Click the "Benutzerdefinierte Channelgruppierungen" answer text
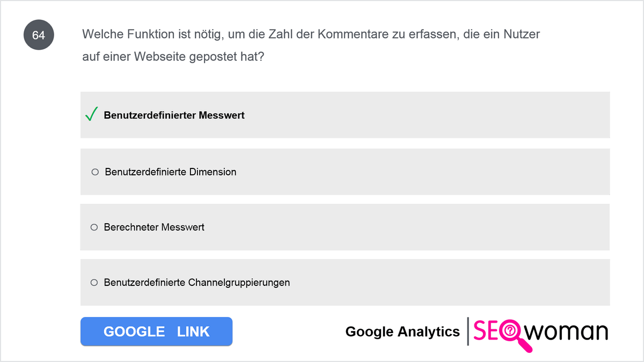644x362 pixels. pyautogui.click(x=197, y=282)
